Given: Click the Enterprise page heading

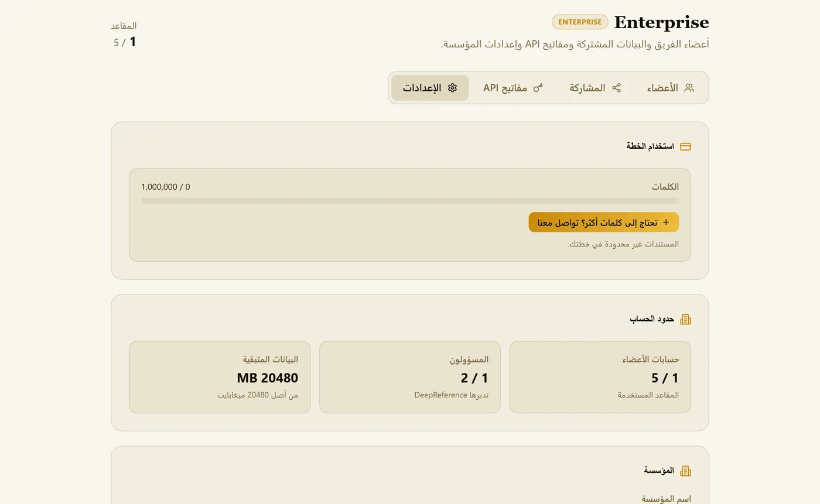Looking at the screenshot, I should [x=661, y=22].
